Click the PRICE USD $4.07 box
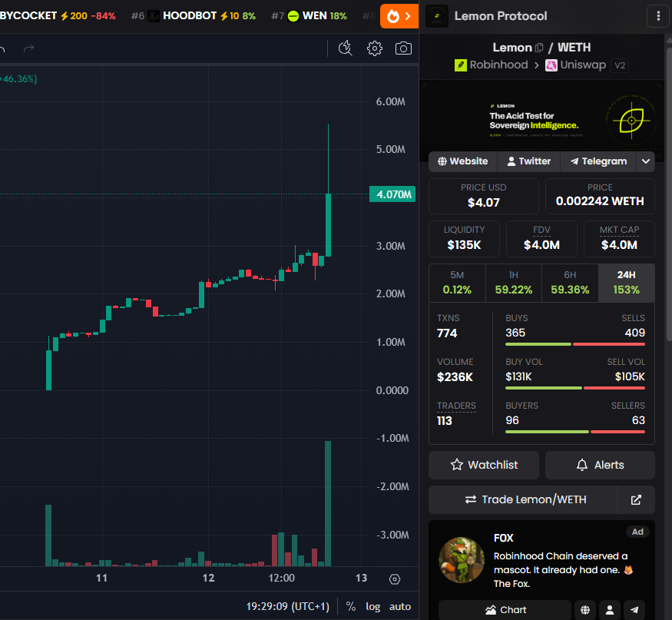The width and height of the screenshot is (672, 620). 483,197
